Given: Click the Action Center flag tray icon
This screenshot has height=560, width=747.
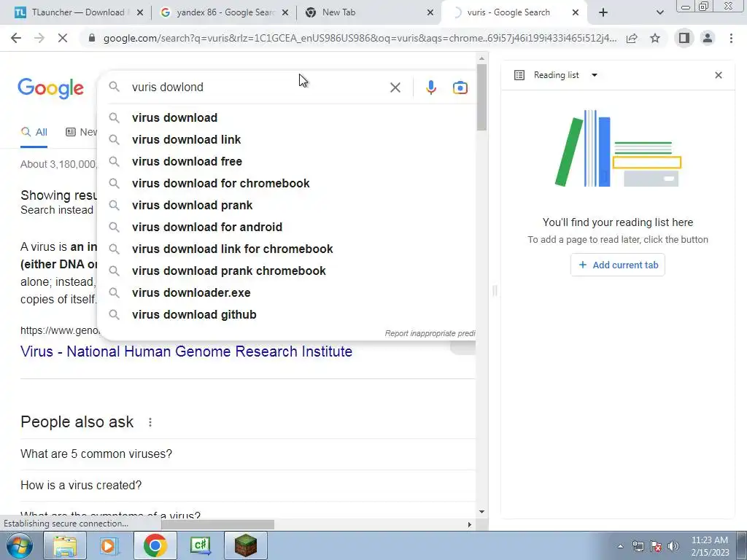Looking at the screenshot, I should (x=656, y=546).
